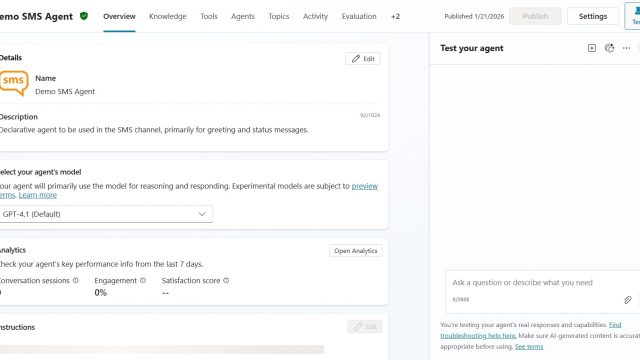640x360 pixels.
Task: Open the activity map icon in test panel
Action: 609,48
